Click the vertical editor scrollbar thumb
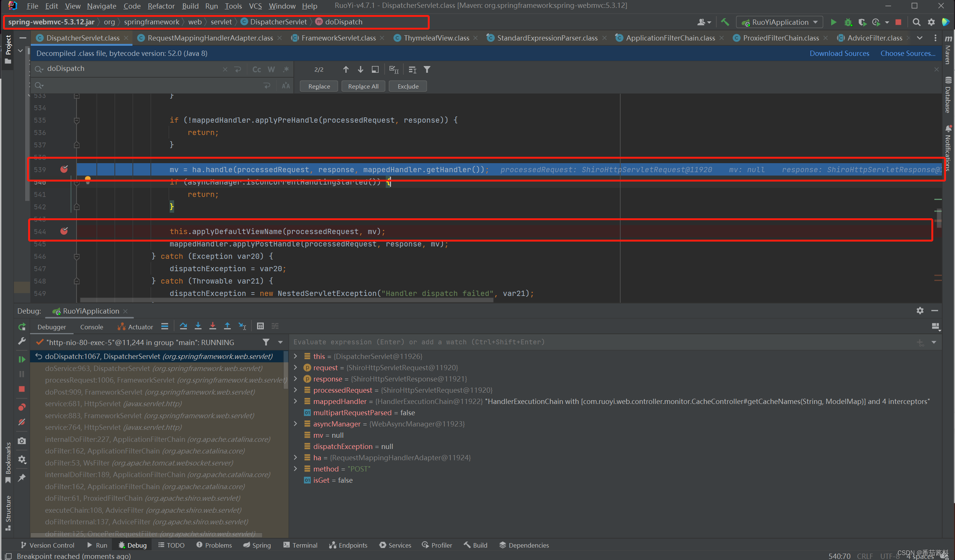This screenshot has width=955, height=560. pos(939,218)
